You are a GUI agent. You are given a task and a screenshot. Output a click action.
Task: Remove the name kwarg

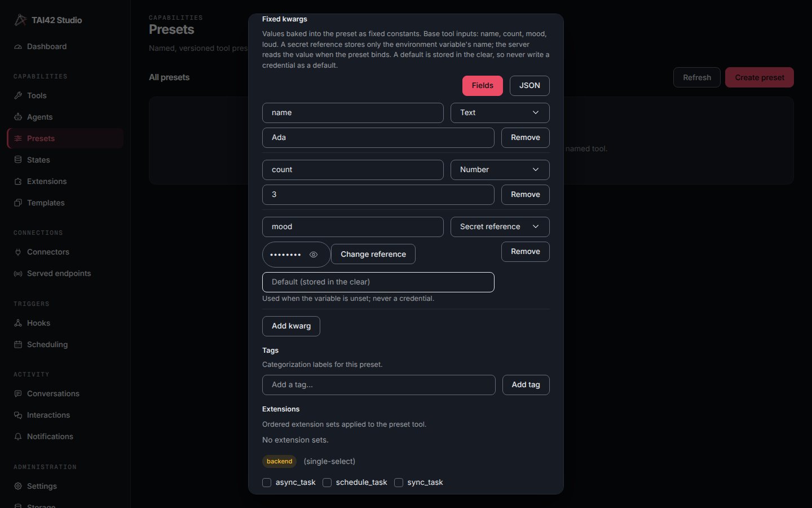click(x=526, y=138)
